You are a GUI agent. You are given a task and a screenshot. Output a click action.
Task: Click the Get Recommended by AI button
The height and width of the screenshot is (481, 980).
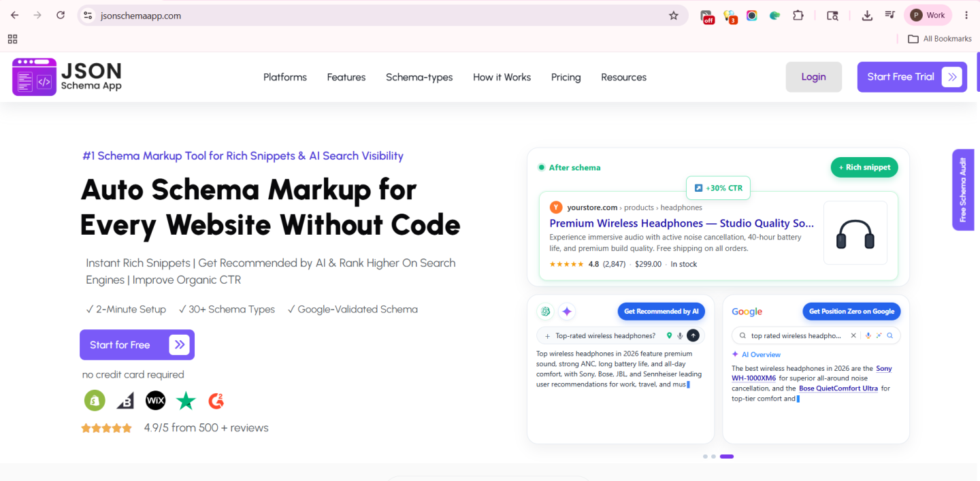[x=661, y=312]
